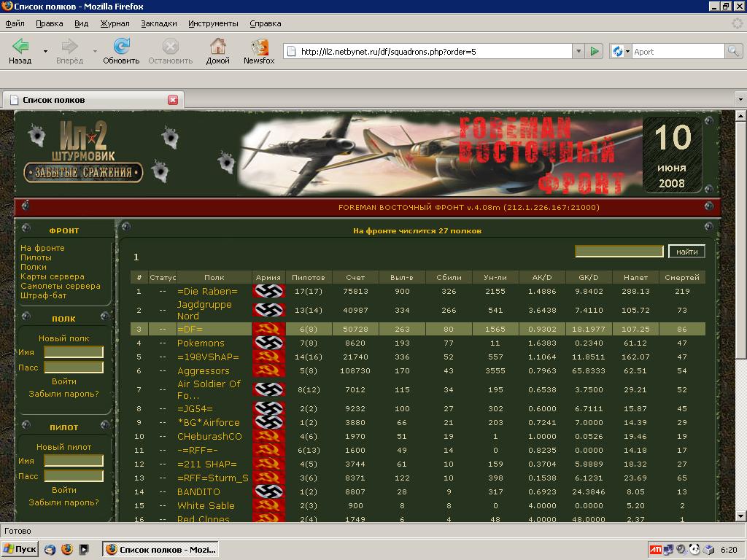
Task: Click the first quick launch icon next to Пуск
Action: pos(50,549)
